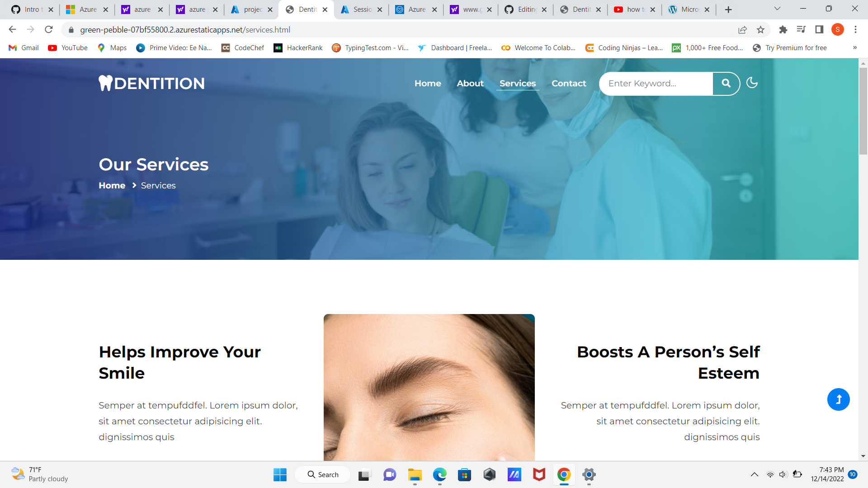Click blue scroll-to-top arrow button
868x488 pixels.
pyautogui.click(x=838, y=399)
